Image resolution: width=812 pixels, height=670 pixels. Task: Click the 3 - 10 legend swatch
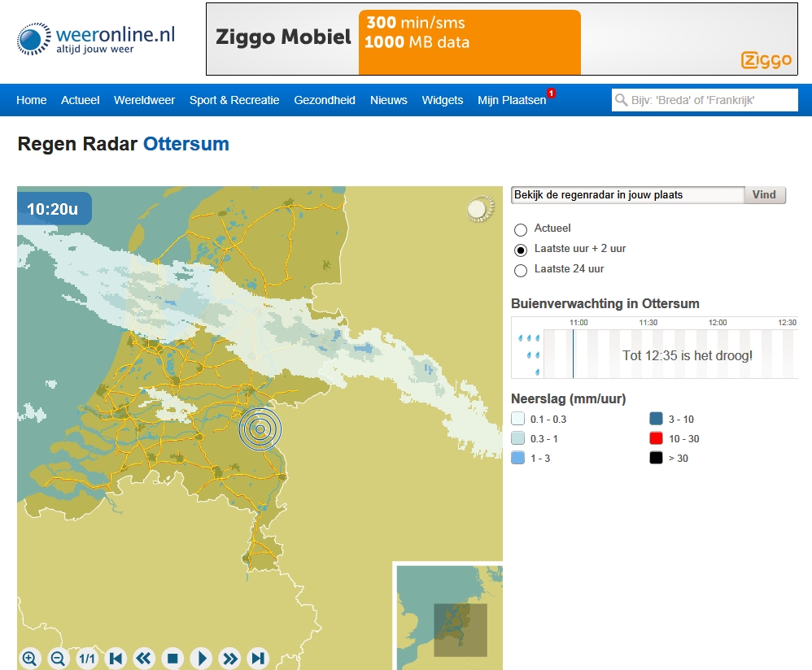pyautogui.click(x=656, y=419)
